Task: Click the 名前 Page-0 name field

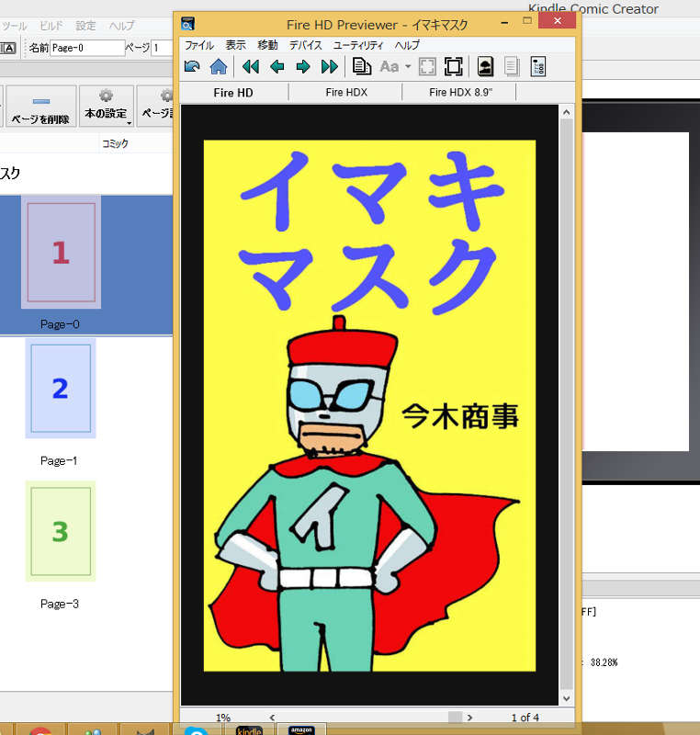Action: click(87, 48)
